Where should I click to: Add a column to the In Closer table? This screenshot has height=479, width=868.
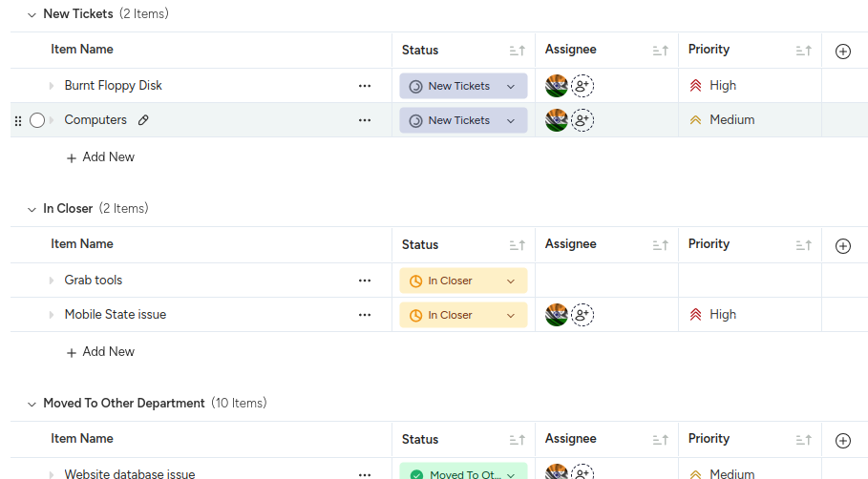(x=842, y=246)
